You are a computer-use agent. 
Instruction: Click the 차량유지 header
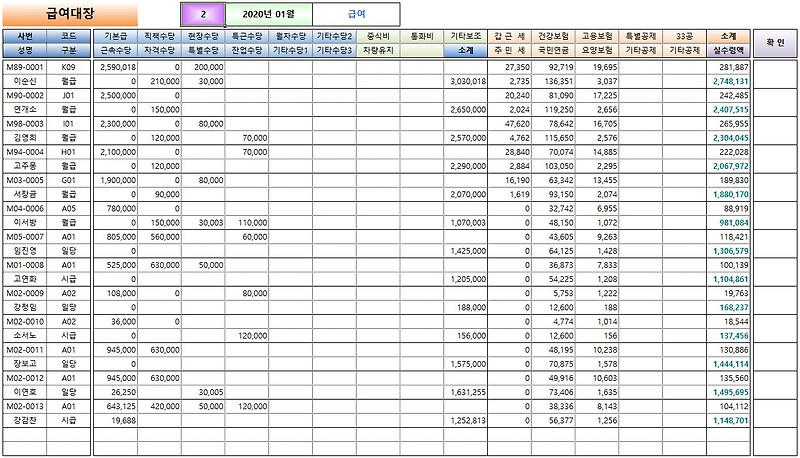378,50
